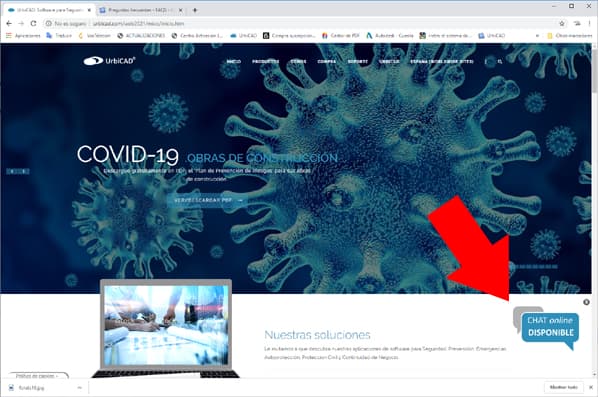
Task: Click Mostrar todo in the downloads bar
Action: (563, 387)
